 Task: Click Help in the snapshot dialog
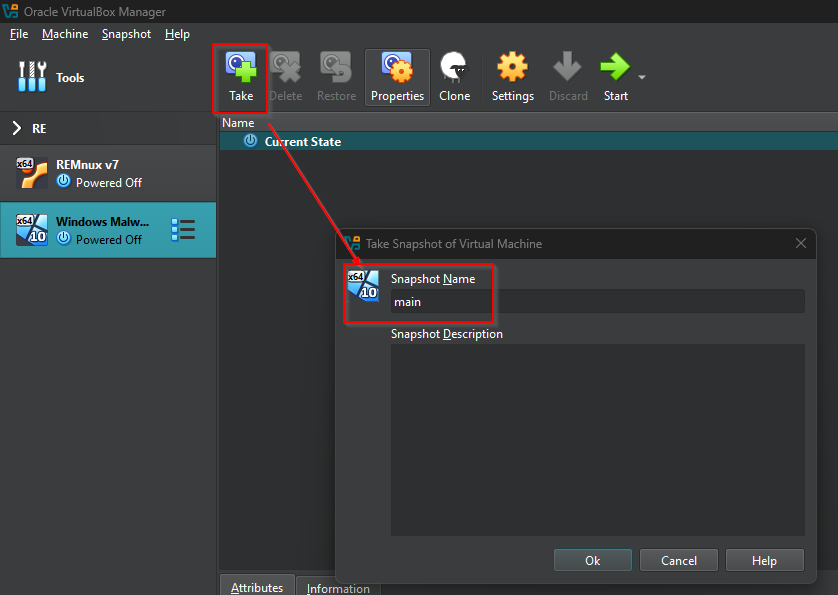click(x=764, y=560)
